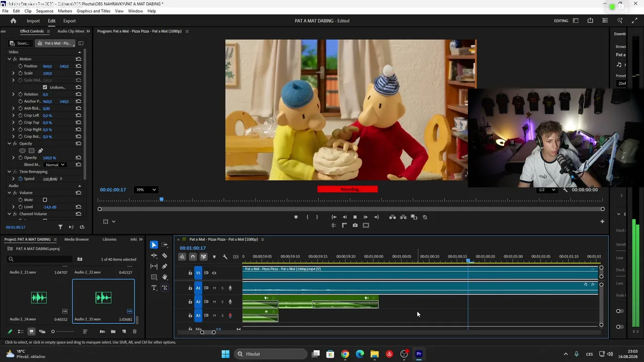This screenshot has height=362, width=644.
Task: Click Mark Out in Program Monitor
Action: [x=317, y=217]
